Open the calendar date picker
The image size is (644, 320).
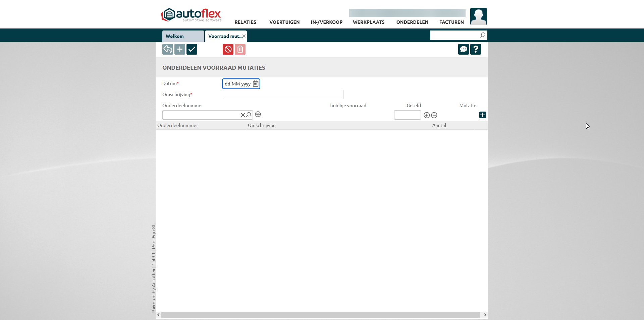[256, 84]
